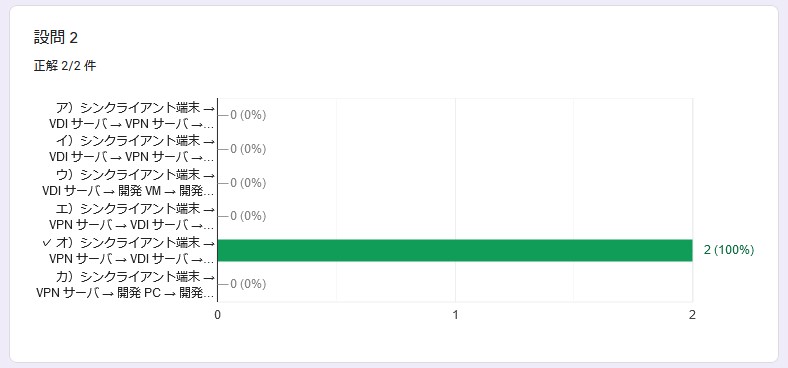Click the 0 (0%) label for option エ
788x368 pixels.
248,216
